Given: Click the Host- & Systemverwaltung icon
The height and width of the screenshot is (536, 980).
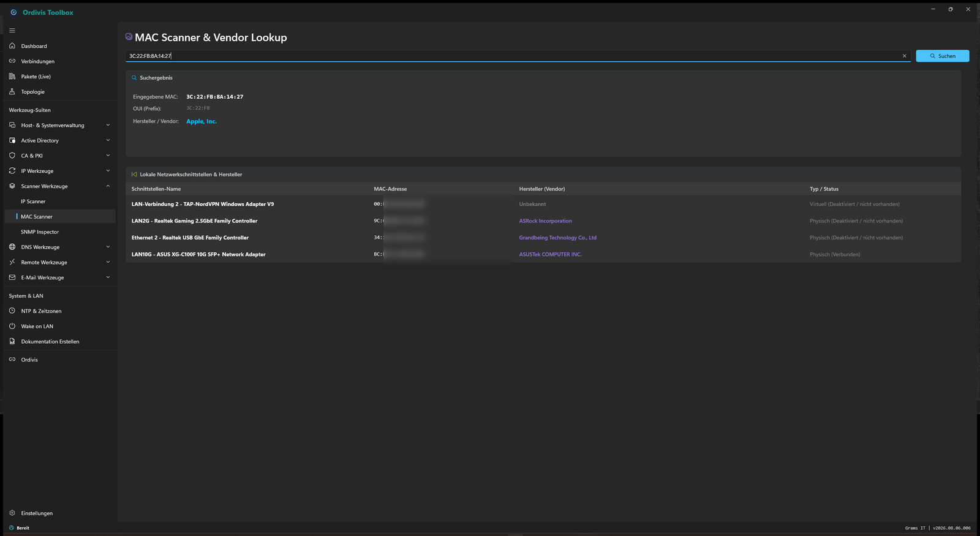Looking at the screenshot, I should click(x=12, y=125).
